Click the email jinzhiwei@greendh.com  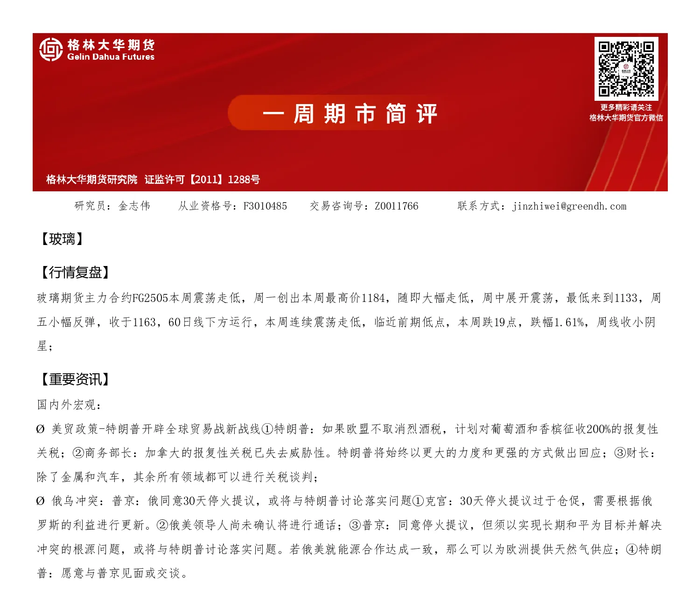569,206
